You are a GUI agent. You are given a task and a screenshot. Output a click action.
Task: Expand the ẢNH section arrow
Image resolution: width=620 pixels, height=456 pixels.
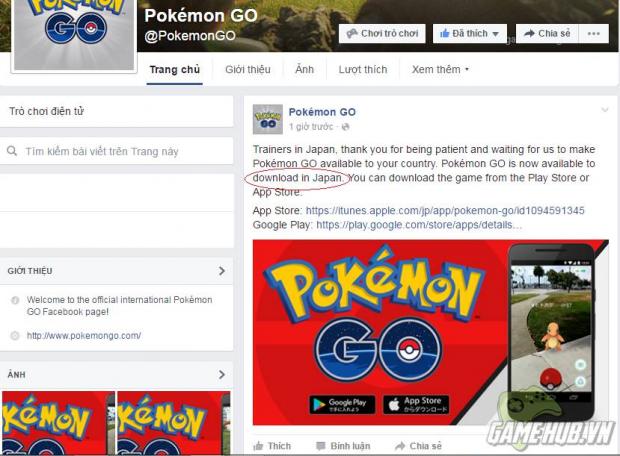coord(222,375)
